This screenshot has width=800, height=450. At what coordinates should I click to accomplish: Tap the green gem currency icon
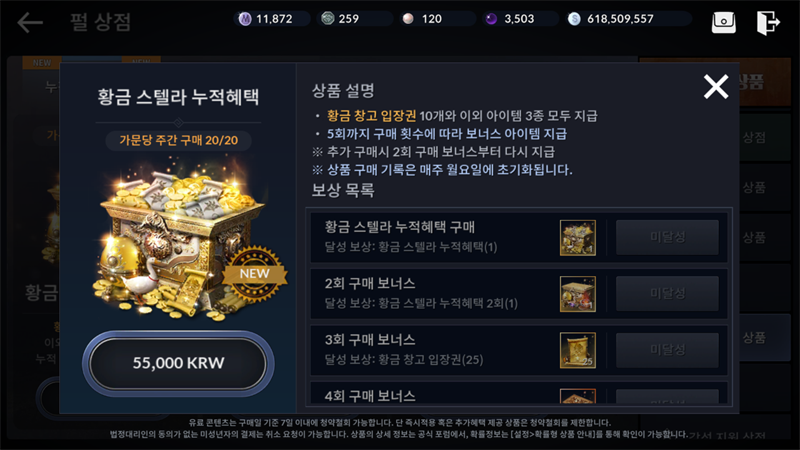pos(328,19)
